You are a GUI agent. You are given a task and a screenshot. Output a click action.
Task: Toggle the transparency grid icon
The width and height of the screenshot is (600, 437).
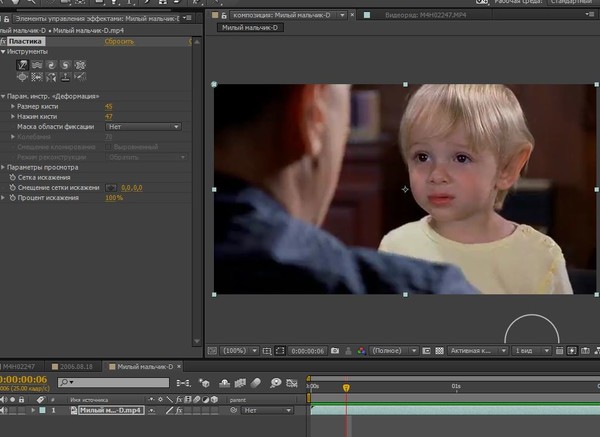pyautogui.click(x=440, y=351)
